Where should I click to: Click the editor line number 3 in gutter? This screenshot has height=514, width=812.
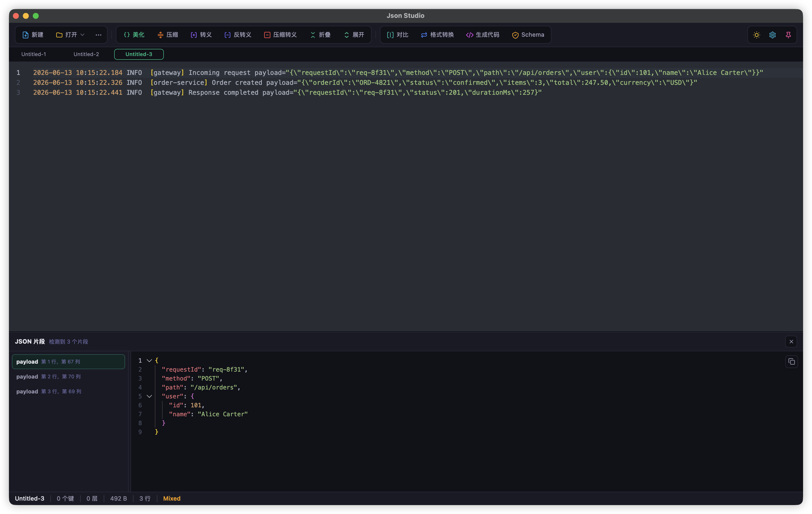point(18,92)
